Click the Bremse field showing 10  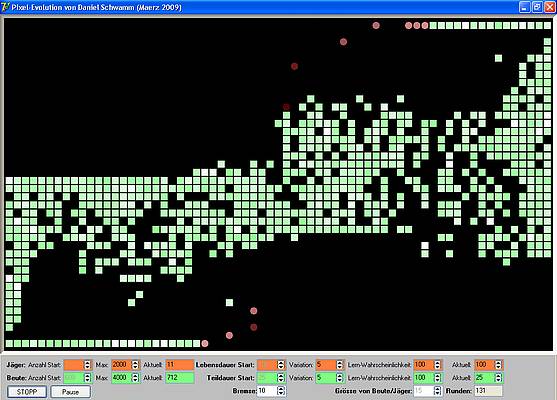(x=267, y=391)
